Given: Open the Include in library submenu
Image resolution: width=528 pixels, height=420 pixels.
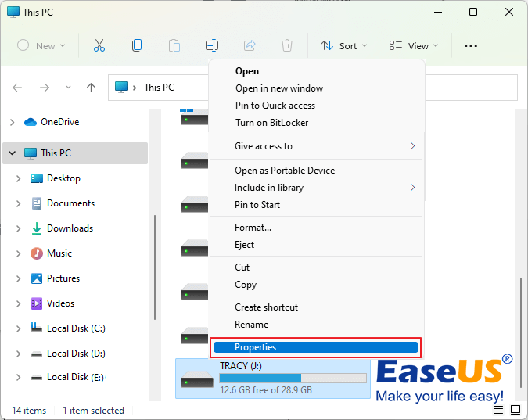Looking at the screenshot, I should pyautogui.click(x=316, y=188).
